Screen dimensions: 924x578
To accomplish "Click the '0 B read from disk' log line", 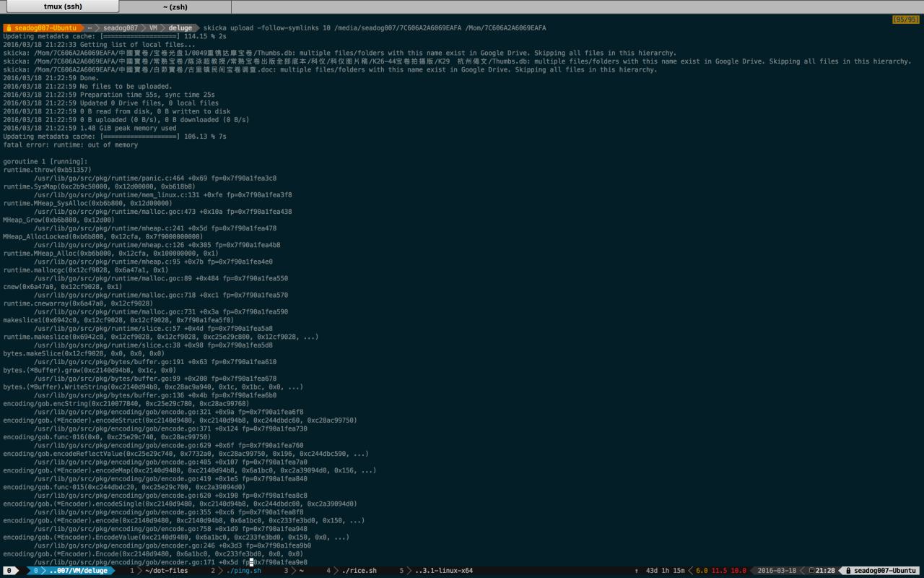I will [117, 111].
